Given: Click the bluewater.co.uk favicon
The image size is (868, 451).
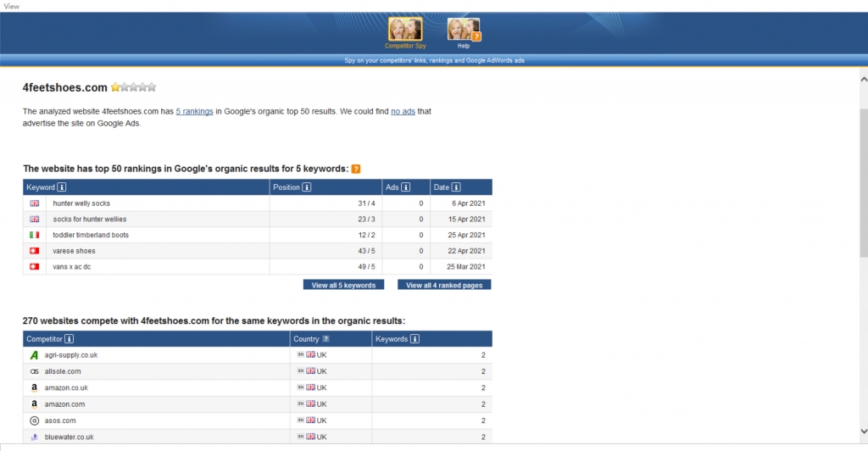Looking at the screenshot, I should pyautogui.click(x=34, y=437).
